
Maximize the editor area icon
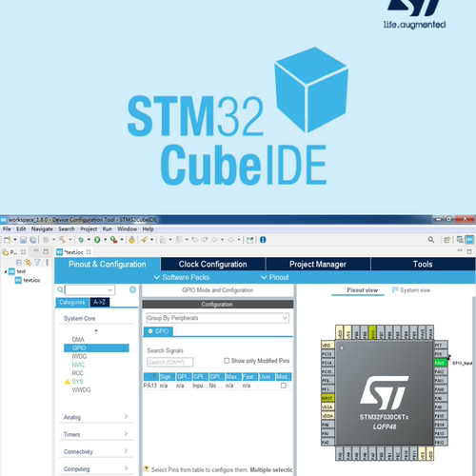click(469, 251)
